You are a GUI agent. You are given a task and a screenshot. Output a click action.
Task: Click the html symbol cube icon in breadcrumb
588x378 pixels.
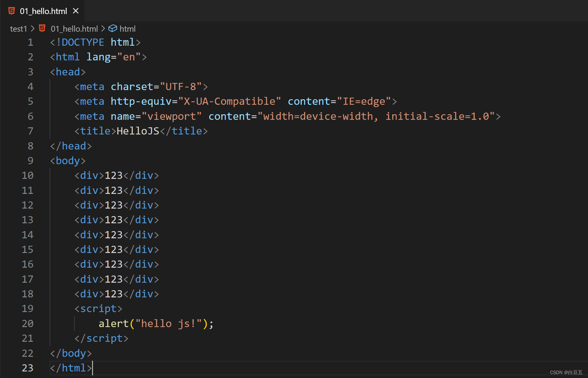click(x=113, y=28)
